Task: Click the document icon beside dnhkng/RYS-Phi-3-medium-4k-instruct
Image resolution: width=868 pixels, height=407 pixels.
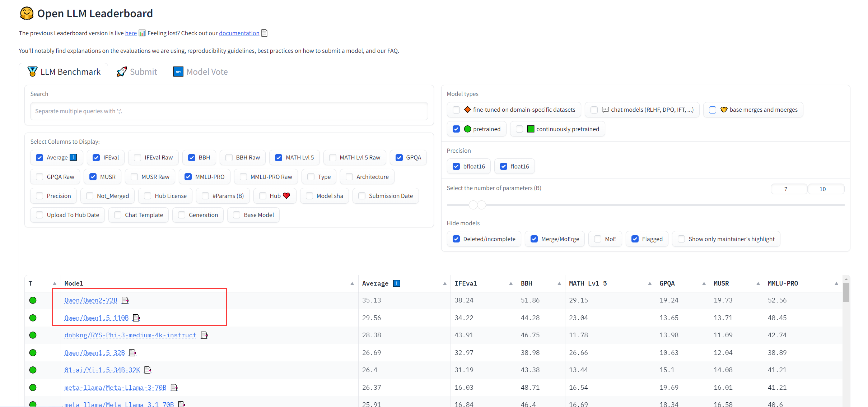Action: click(x=204, y=335)
